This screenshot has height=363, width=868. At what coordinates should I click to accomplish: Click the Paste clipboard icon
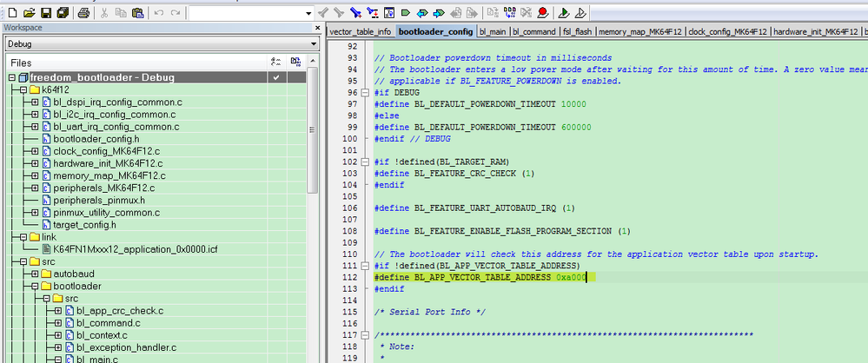[x=138, y=12]
